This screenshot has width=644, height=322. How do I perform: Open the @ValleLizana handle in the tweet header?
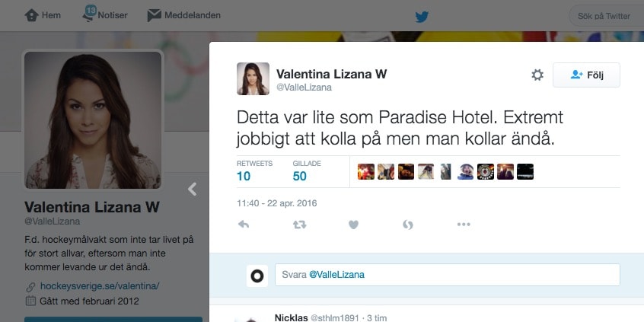click(304, 88)
